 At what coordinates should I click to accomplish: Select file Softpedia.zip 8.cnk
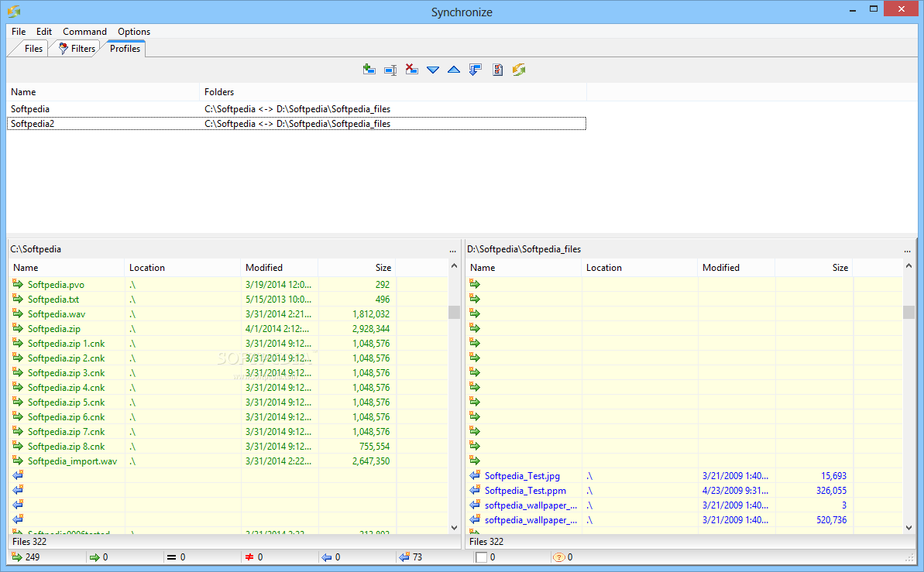pyautogui.click(x=66, y=447)
